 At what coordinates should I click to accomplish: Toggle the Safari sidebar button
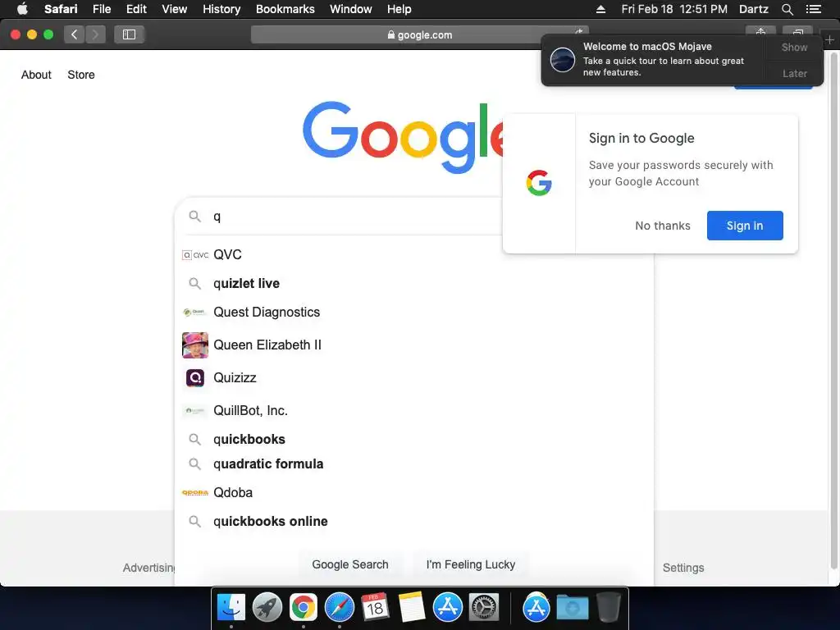[129, 34]
